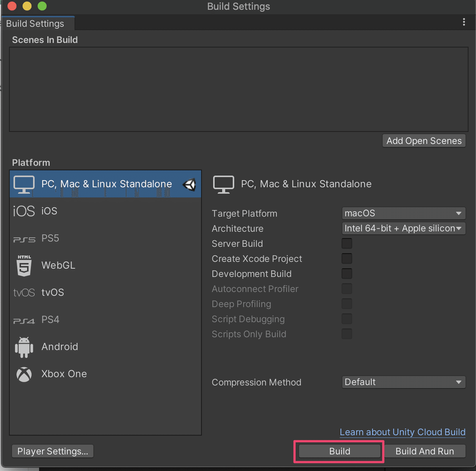Click the Scenes In Build list area
This screenshot has width=476, height=471.
239,89
